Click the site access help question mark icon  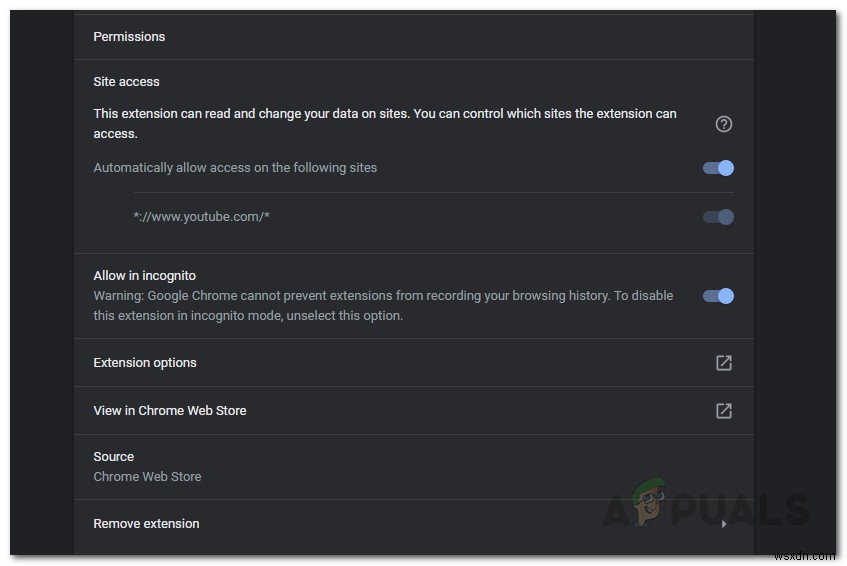click(x=724, y=124)
